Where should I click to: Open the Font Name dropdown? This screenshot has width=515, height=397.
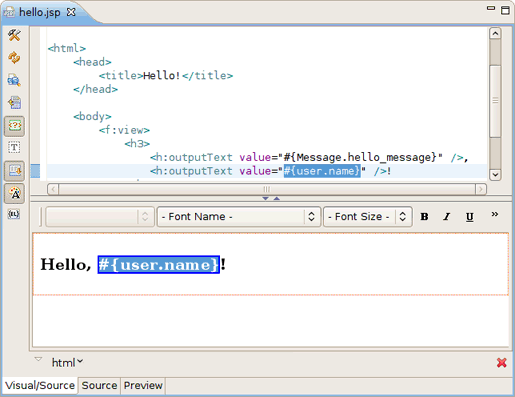pyautogui.click(x=239, y=217)
